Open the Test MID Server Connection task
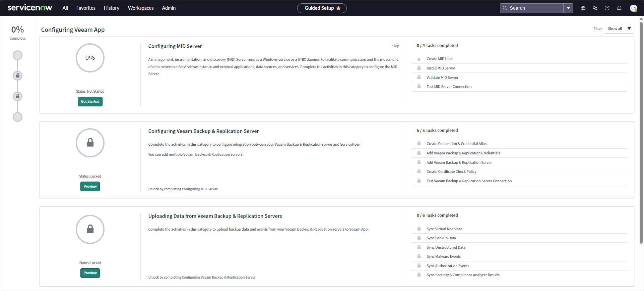This screenshot has width=644, height=291. 449,87
